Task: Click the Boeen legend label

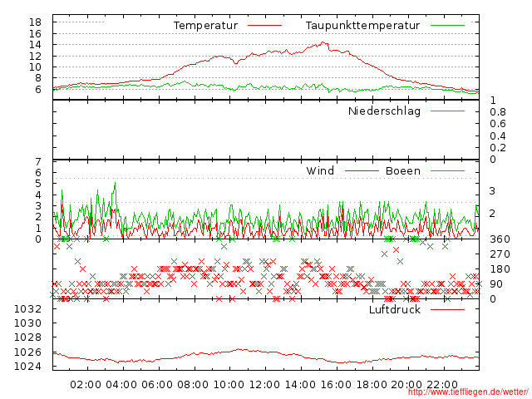Action: [x=402, y=170]
